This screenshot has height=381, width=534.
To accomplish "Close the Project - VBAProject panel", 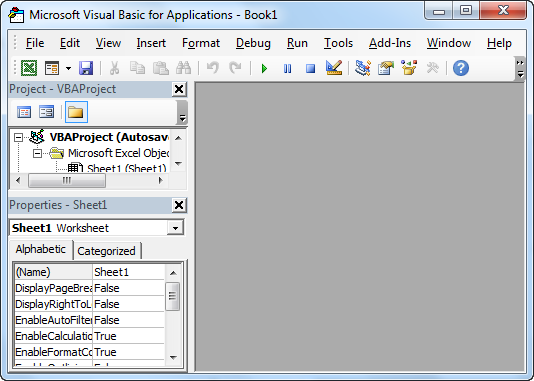I will click(179, 89).
